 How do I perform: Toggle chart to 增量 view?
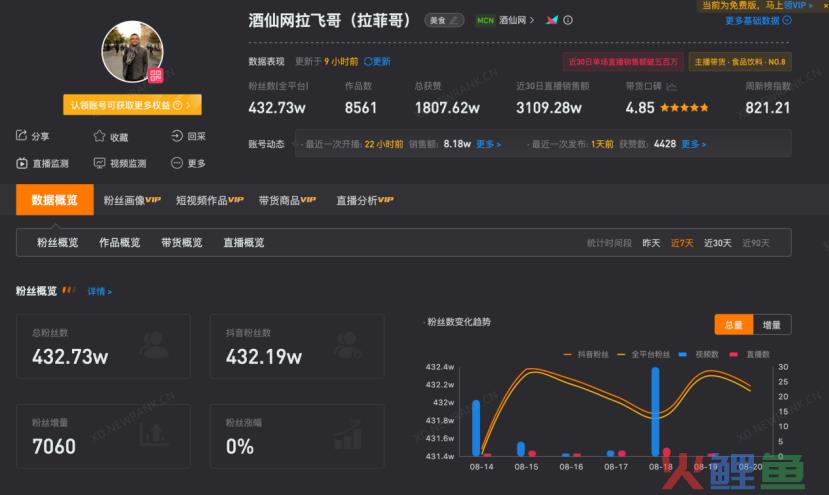click(772, 325)
